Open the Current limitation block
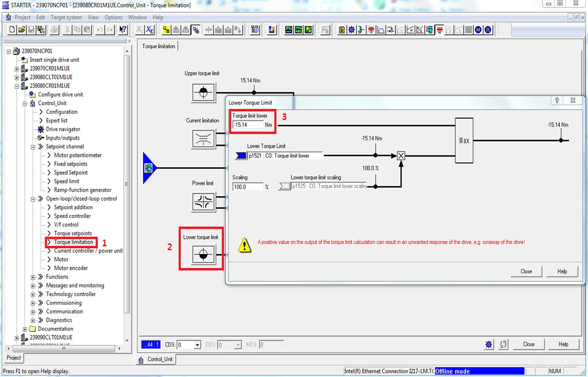Viewport: 588px width, 377px height. (x=203, y=139)
